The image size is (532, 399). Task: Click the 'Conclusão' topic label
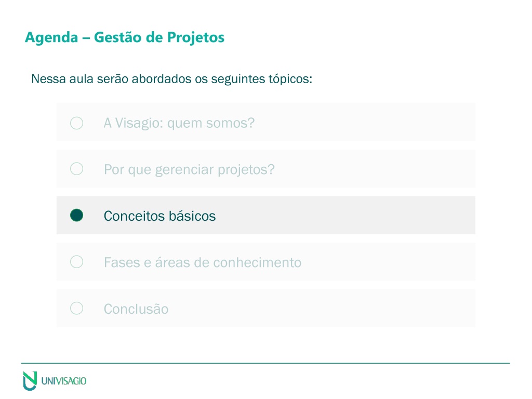point(136,309)
